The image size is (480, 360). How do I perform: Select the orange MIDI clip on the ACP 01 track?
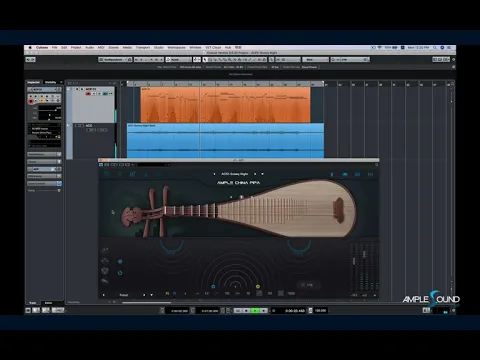tap(225, 105)
